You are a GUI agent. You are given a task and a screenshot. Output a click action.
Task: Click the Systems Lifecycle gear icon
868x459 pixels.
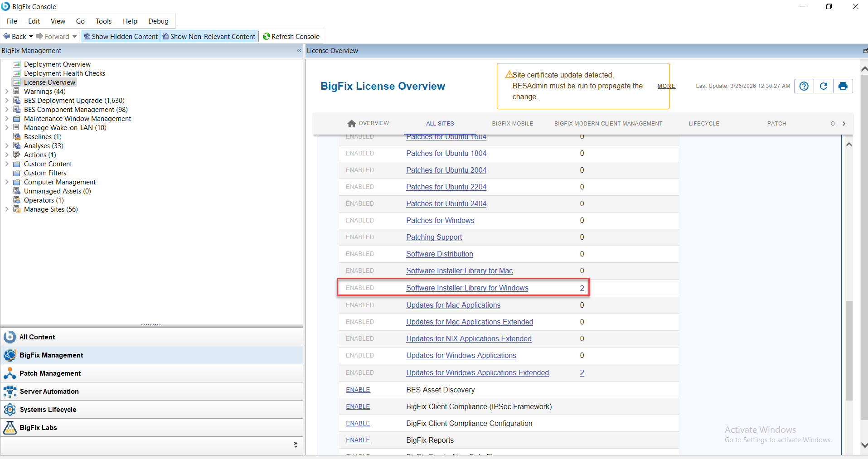coord(10,409)
